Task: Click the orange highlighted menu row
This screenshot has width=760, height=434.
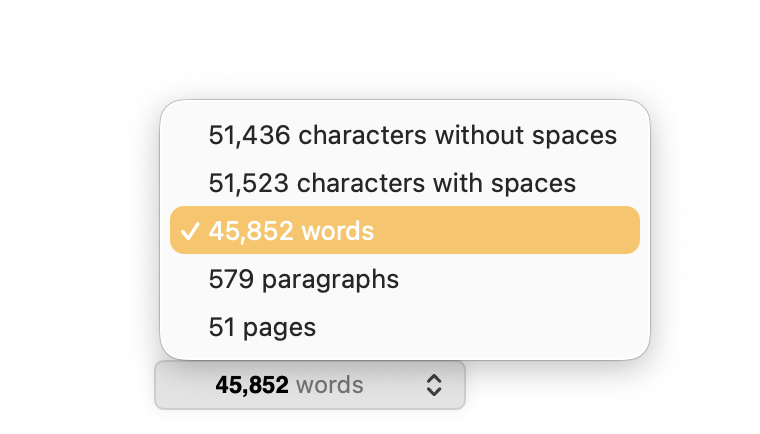Action: click(x=405, y=230)
